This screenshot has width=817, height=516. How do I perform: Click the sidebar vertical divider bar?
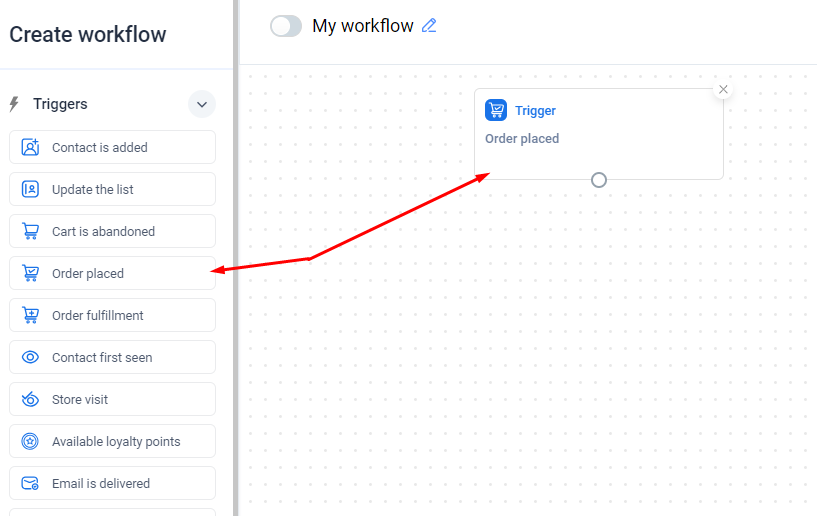pyautogui.click(x=236, y=258)
